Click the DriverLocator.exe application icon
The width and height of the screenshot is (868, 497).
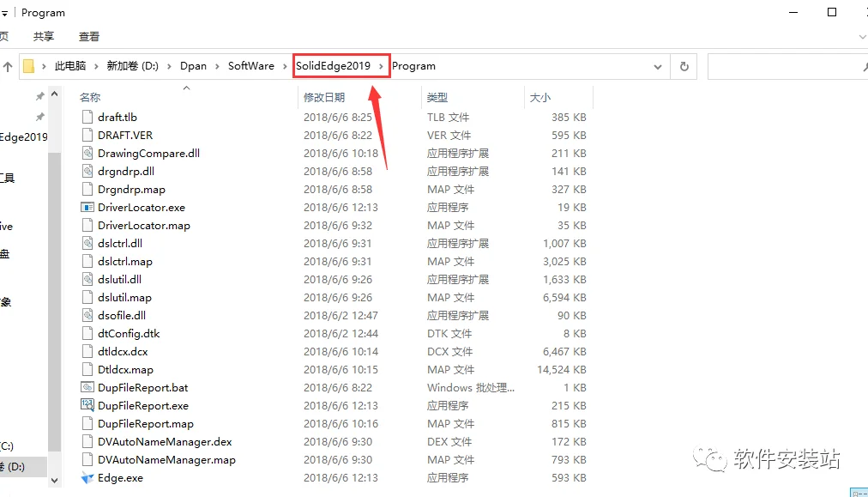coord(87,207)
